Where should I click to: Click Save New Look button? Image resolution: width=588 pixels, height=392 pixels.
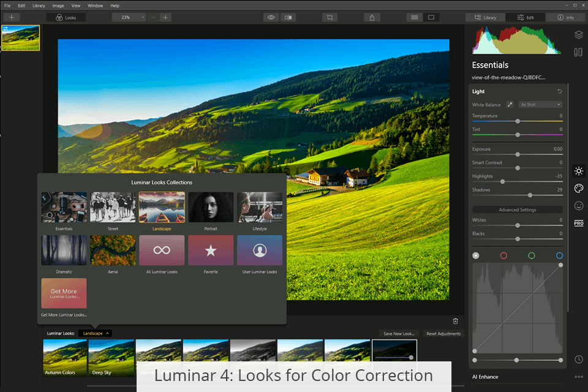click(399, 333)
